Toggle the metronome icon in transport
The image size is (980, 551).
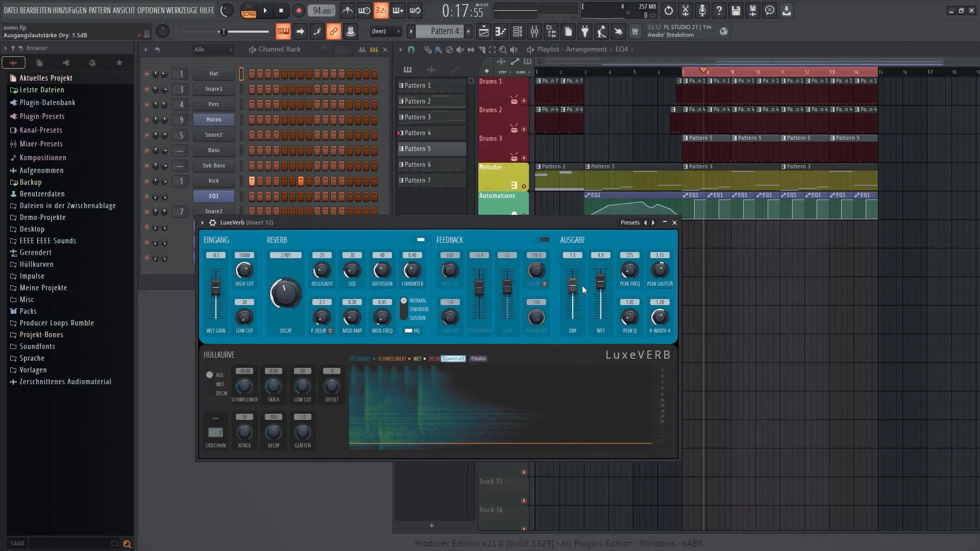(347, 10)
